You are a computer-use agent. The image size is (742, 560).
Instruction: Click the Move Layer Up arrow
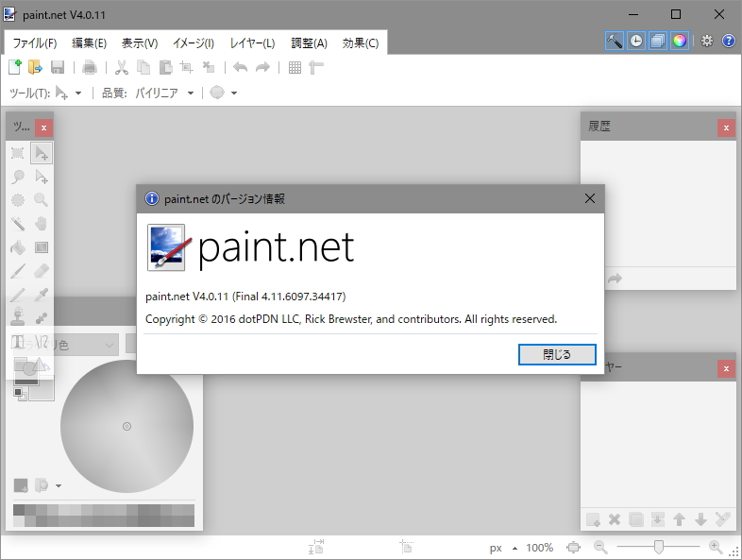coord(679,519)
